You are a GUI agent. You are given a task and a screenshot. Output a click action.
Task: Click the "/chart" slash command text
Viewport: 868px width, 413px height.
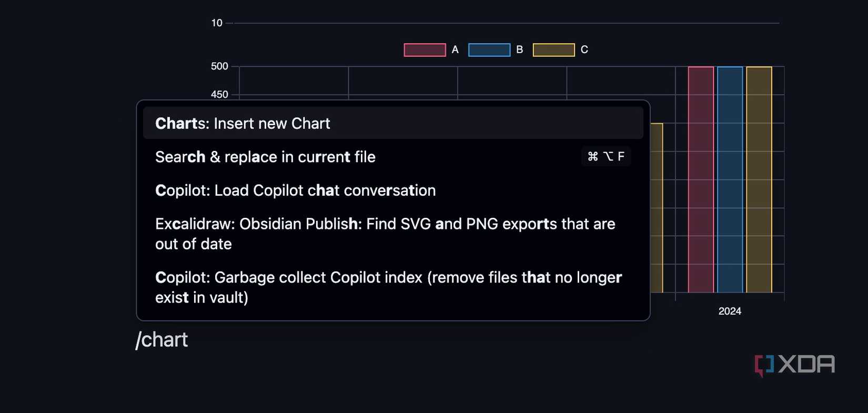pyautogui.click(x=162, y=339)
